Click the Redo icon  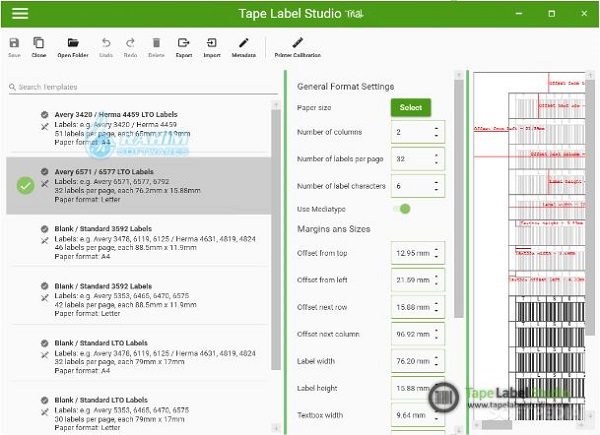[x=130, y=43]
